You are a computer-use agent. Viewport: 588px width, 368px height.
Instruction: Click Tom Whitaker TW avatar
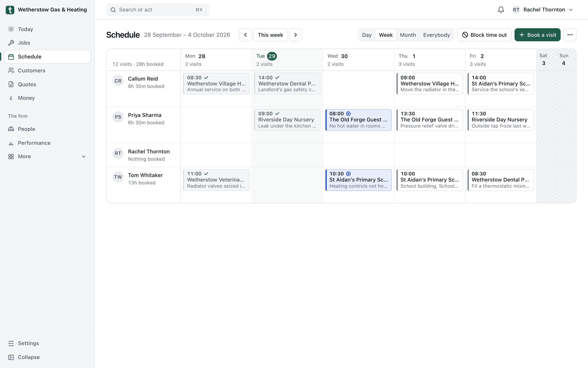tap(118, 177)
